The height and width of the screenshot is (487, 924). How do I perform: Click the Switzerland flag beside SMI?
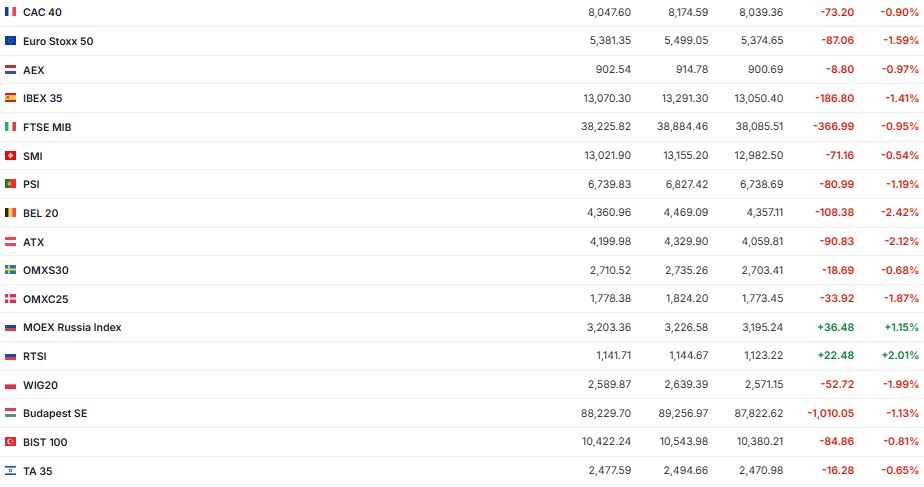[10, 156]
